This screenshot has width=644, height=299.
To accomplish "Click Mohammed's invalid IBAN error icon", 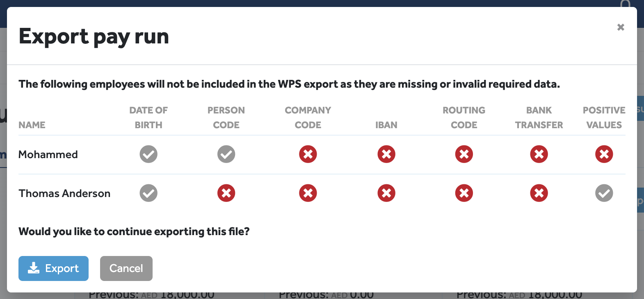I will (x=386, y=154).
